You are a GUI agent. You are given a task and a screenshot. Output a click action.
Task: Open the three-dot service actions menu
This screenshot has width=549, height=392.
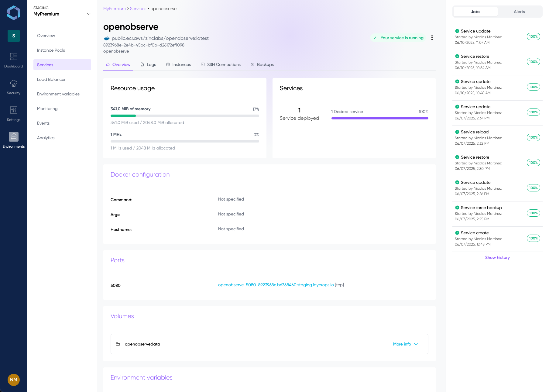coord(432,38)
